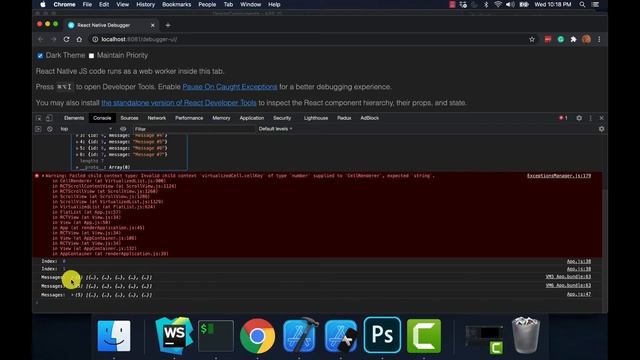Uncheck the Dark Theme checkbox
This screenshot has width=640, height=360.
click(40, 56)
